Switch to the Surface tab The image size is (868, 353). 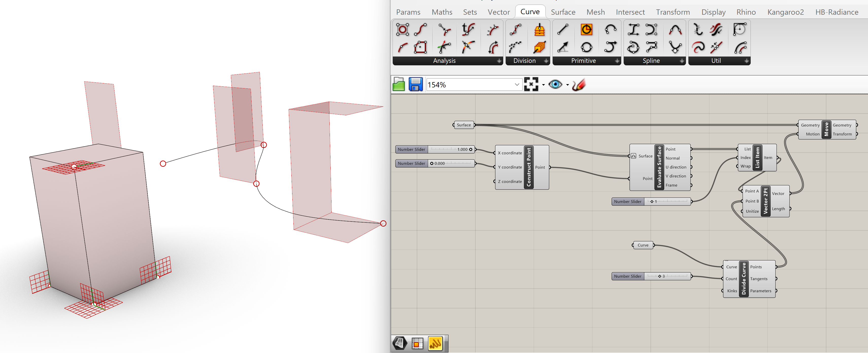pyautogui.click(x=563, y=12)
